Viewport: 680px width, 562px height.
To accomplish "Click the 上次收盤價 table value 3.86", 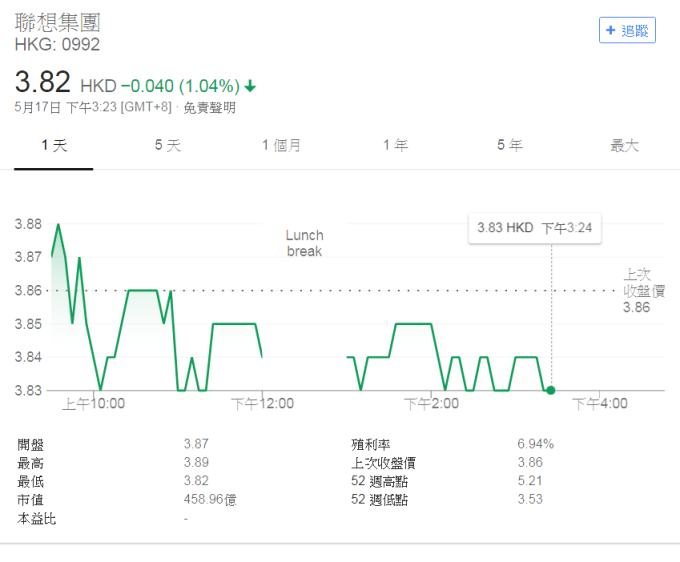I will (x=530, y=462).
